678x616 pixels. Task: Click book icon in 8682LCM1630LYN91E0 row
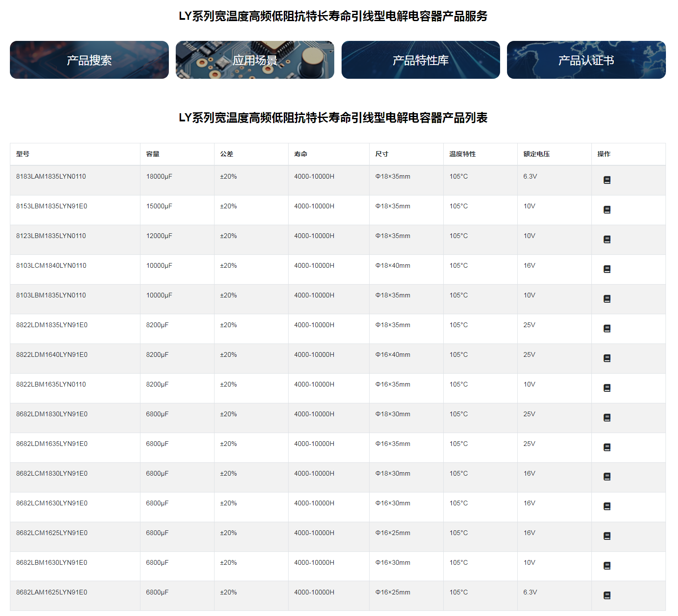click(607, 506)
